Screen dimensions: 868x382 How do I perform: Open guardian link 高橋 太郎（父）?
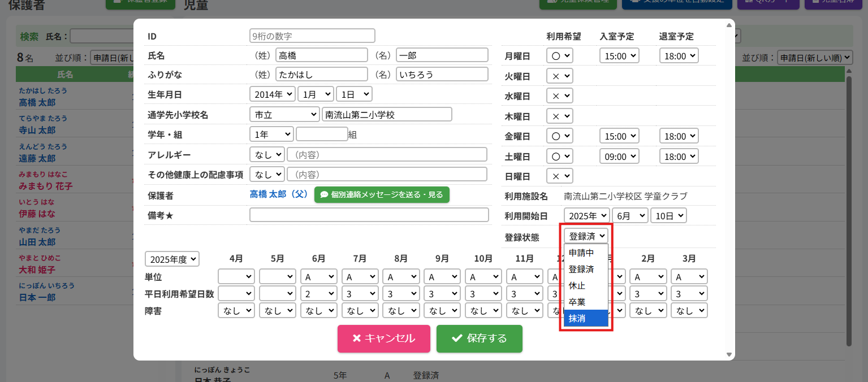[278, 194]
